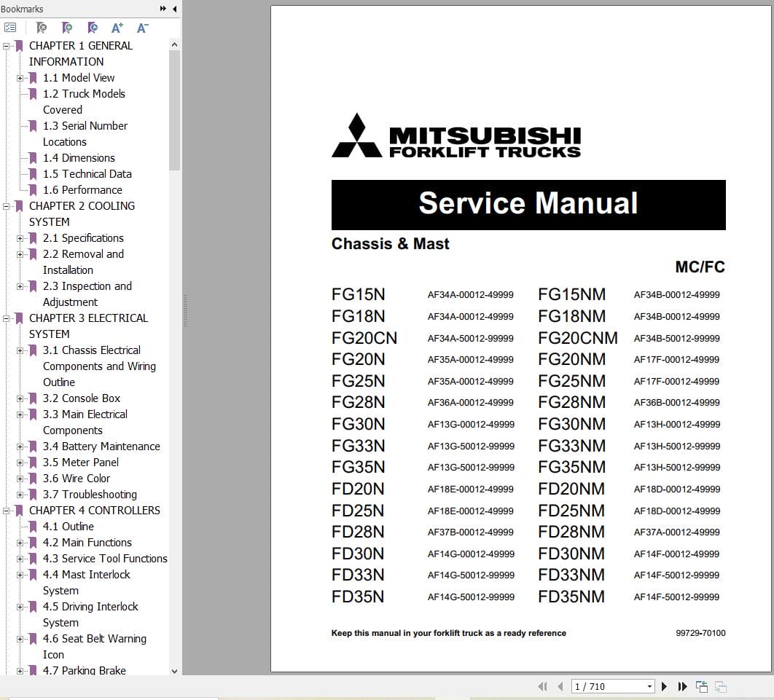Increase bookmark text size (A+)
774x700 pixels.
click(x=117, y=28)
